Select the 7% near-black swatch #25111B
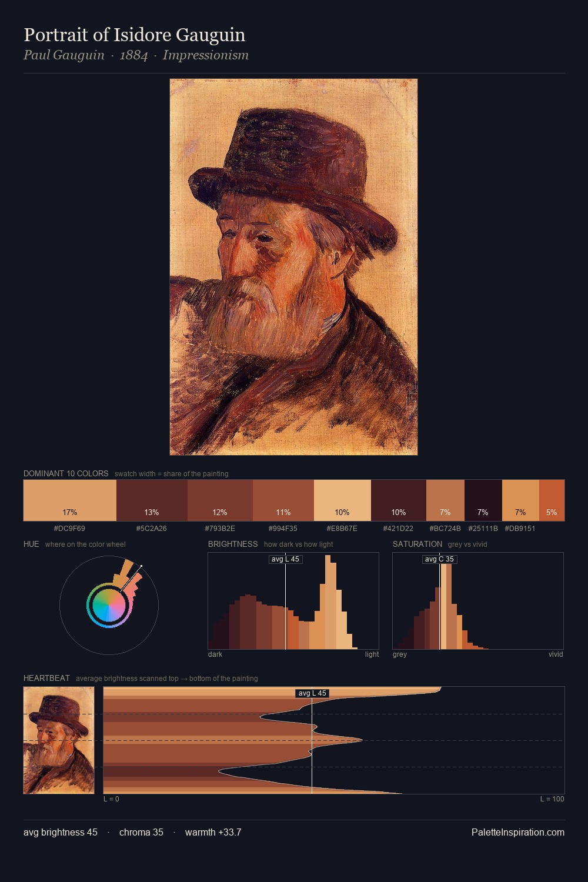This screenshot has width=588, height=882. 483,500
